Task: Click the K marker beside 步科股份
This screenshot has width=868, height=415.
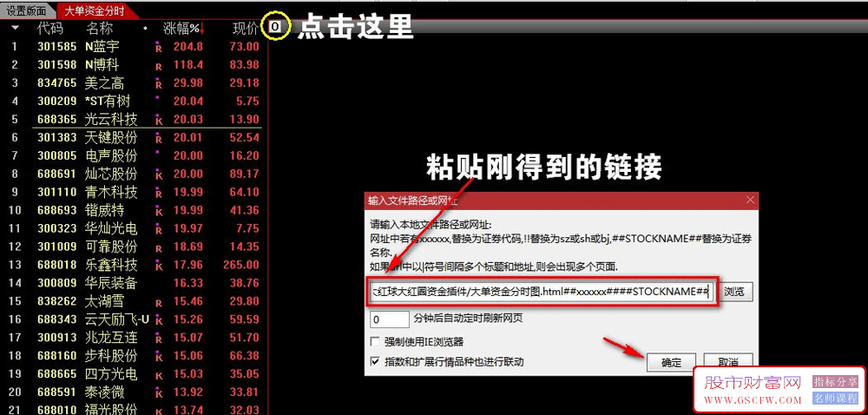Action: pyautogui.click(x=159, y=357)
